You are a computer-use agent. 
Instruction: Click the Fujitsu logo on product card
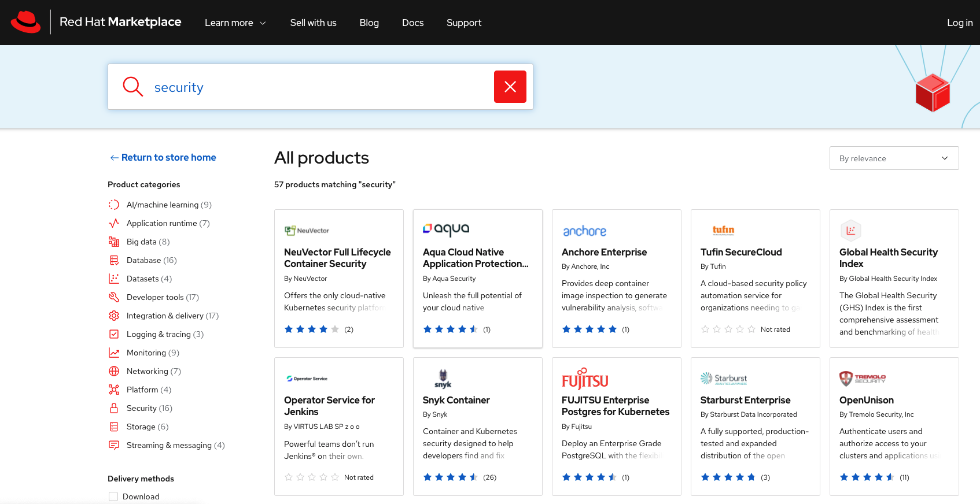tap(585, 379)
